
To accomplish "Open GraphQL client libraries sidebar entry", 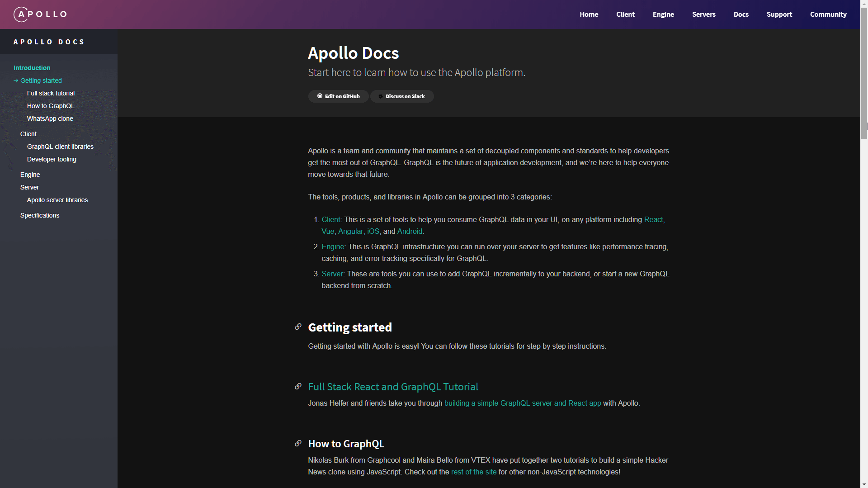I will tap(60, 147).
